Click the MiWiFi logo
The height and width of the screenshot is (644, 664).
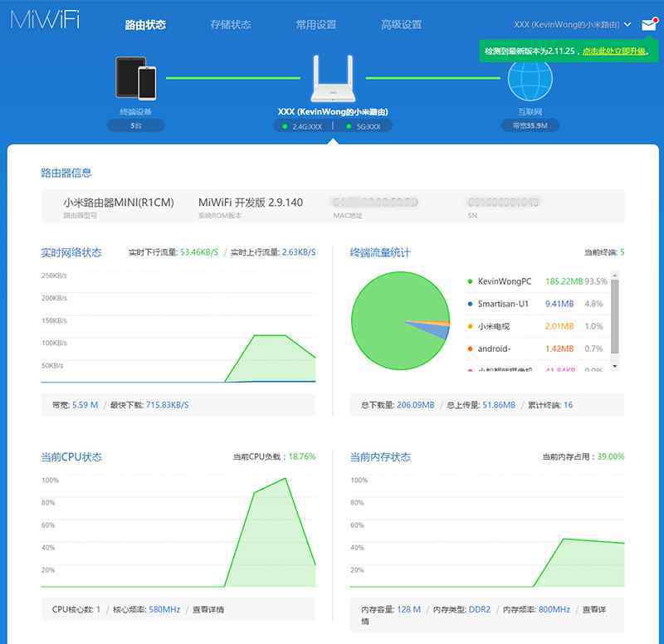[45, 19]
